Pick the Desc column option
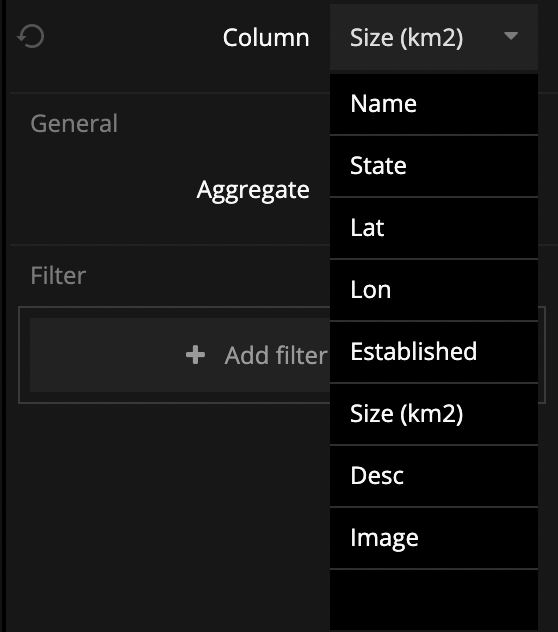558x632 pixels. point(434,476)
